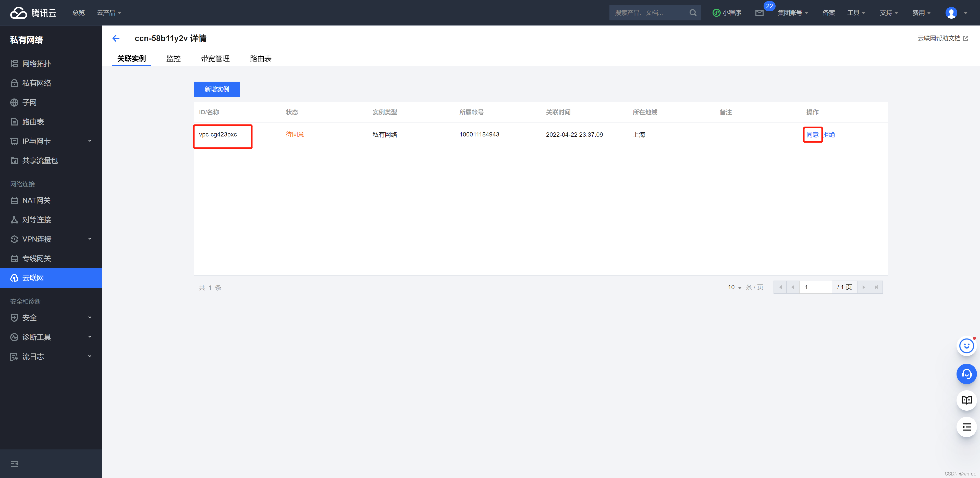Open the 云产品 dropdown menu
This screenshot has width=980, height=478.
click(x=109, y=13)
